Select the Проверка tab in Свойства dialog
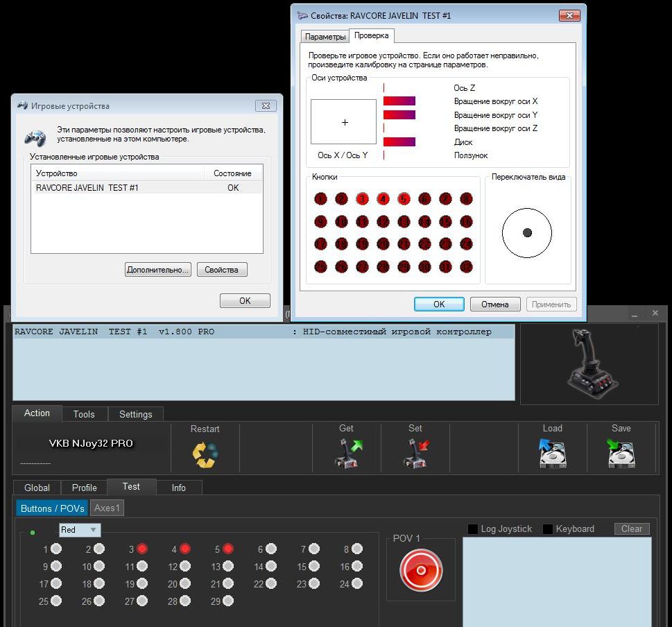The width and height of the screenshot is (672, 627). (372, 35)
